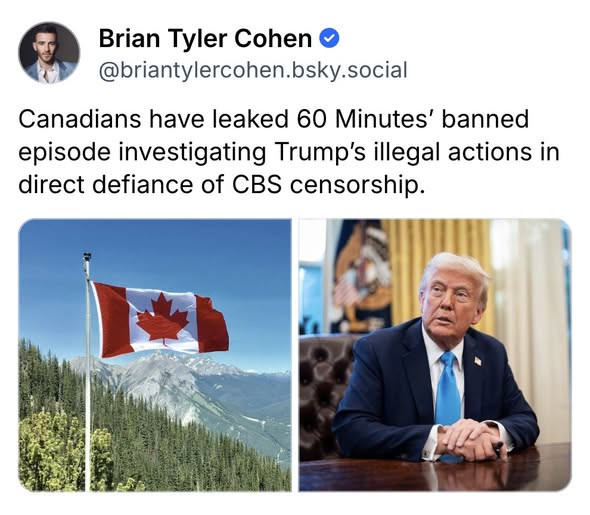Click the flag lapel pin on suit
The height and width of the screenshot is (515, 590).
point(477,361)
